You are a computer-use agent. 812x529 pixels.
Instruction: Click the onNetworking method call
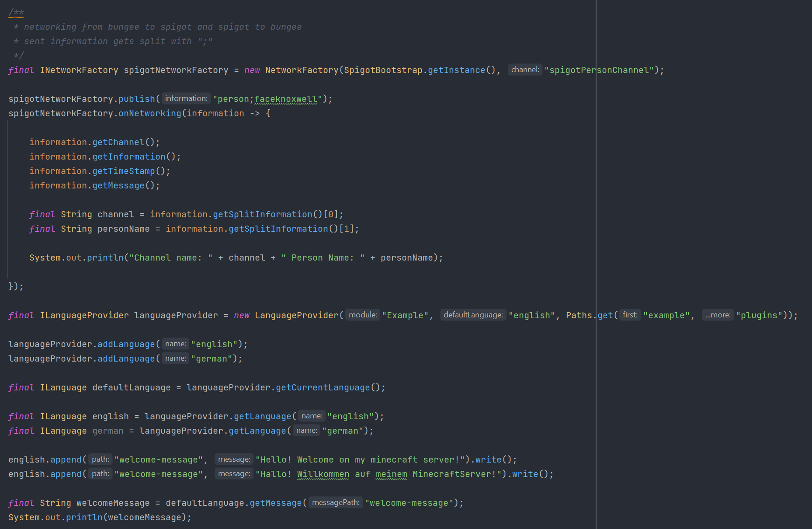coord(150,113)
